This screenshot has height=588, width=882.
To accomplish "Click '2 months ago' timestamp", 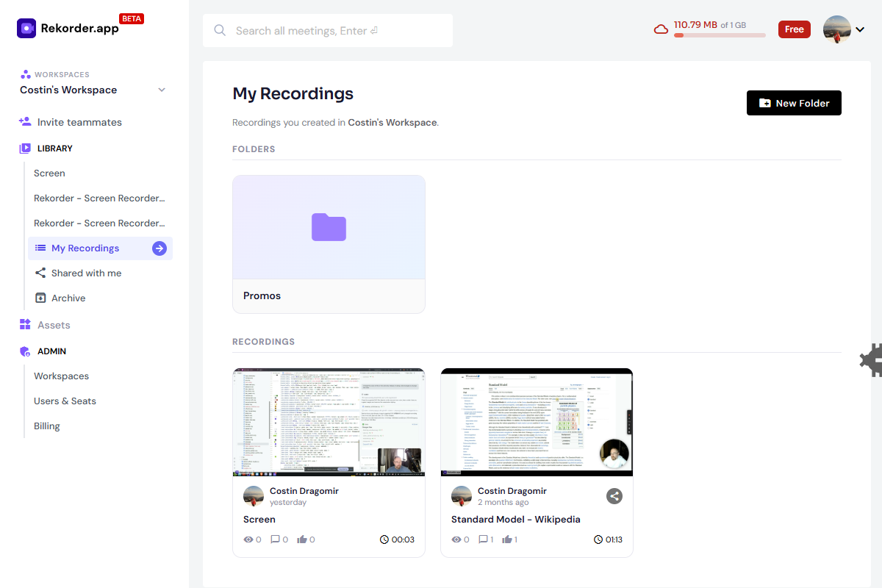I will (x=503, y=503).
